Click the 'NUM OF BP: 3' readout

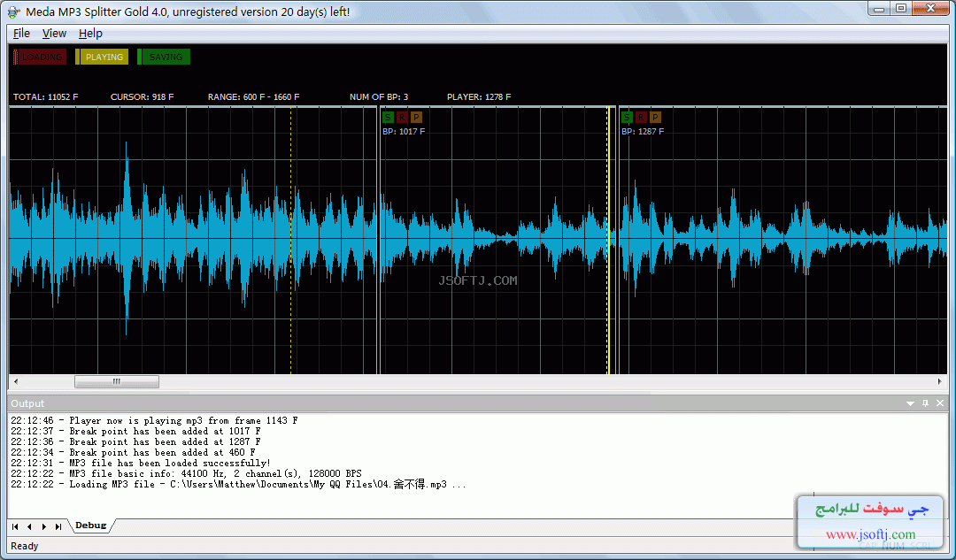(x=379, y=97)
